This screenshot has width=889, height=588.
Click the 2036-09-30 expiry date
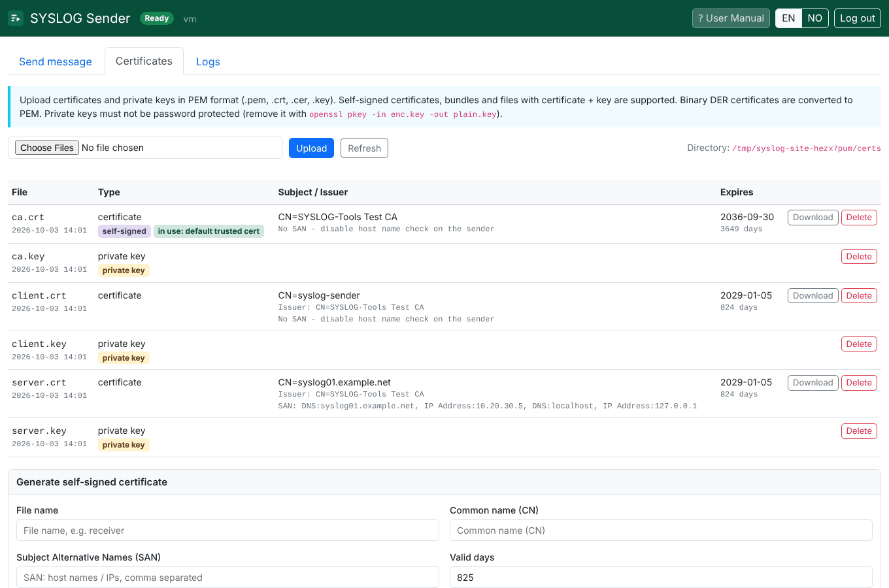point(747,217)
